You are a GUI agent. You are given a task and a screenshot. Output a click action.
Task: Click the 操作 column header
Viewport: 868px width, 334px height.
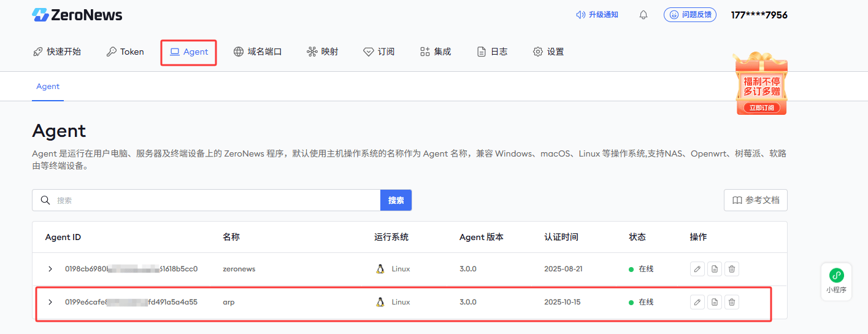tap(699, 237)
